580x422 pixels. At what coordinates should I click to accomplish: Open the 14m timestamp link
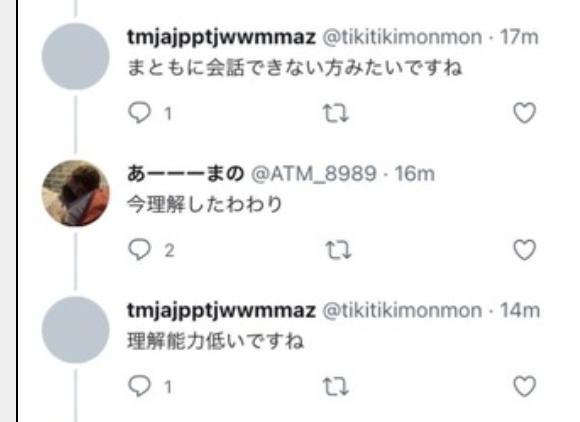click(x=520, y=310)
